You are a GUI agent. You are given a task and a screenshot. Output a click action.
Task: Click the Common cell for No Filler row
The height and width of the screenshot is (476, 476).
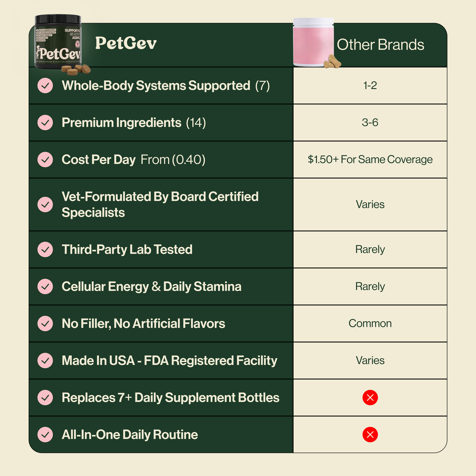[370, 323]
